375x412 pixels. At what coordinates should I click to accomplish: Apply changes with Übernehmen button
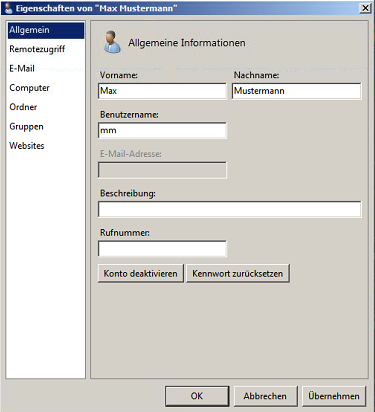334,396
